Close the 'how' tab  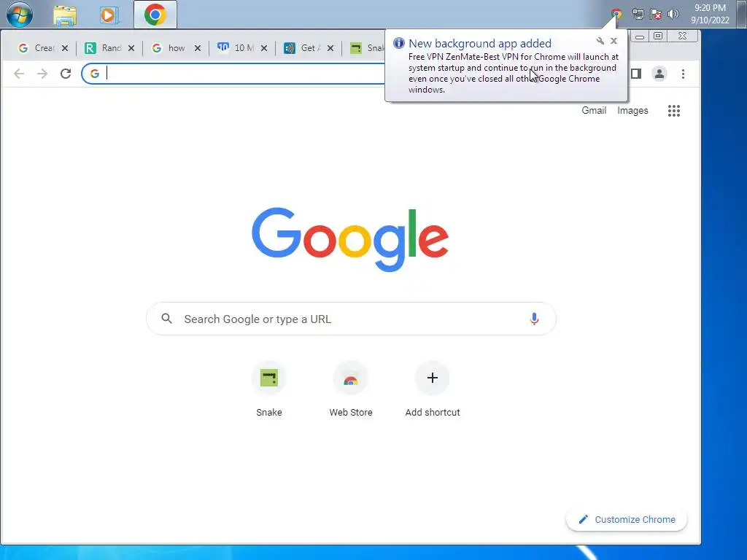(197, 48)
